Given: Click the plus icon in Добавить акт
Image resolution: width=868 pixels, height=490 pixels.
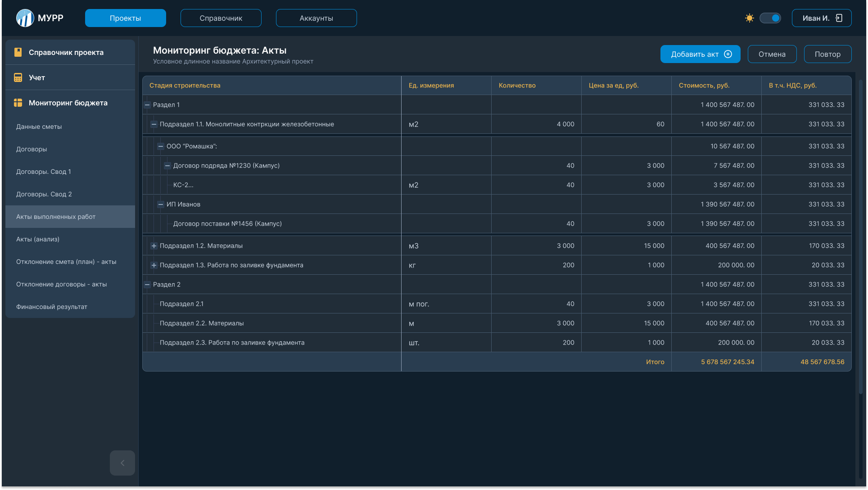Looking at the screenshot, I should tap(728, 54).
